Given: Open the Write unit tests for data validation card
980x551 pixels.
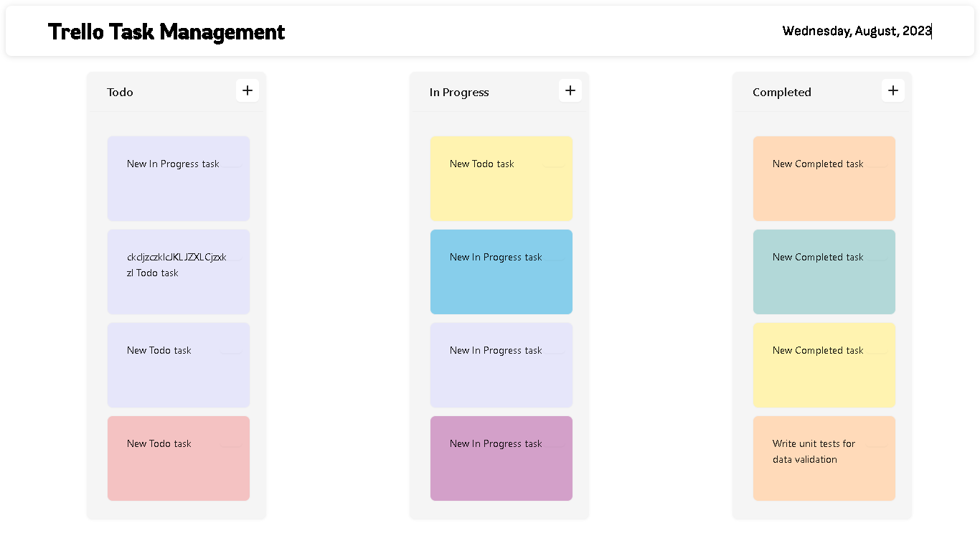Looking at the screenshot, I should click(x=824, y=458).
